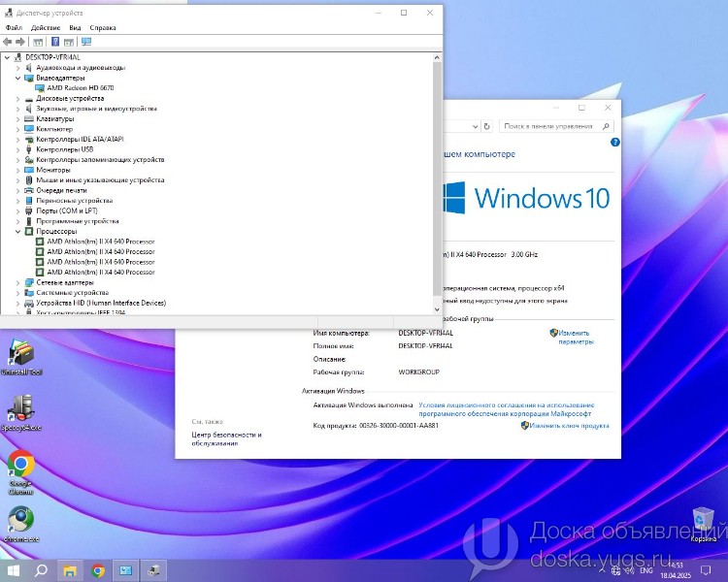Click Изменить ключ продукта link

click(569, 426)
